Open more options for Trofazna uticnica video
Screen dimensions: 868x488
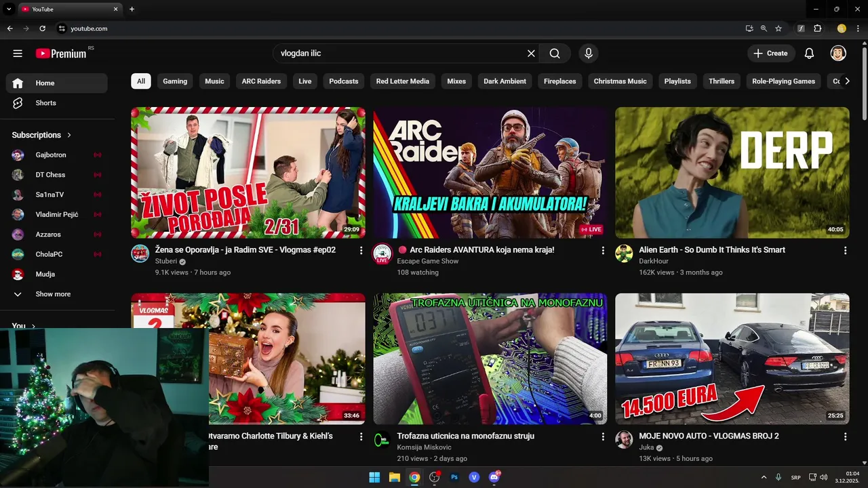coord(603,437)
